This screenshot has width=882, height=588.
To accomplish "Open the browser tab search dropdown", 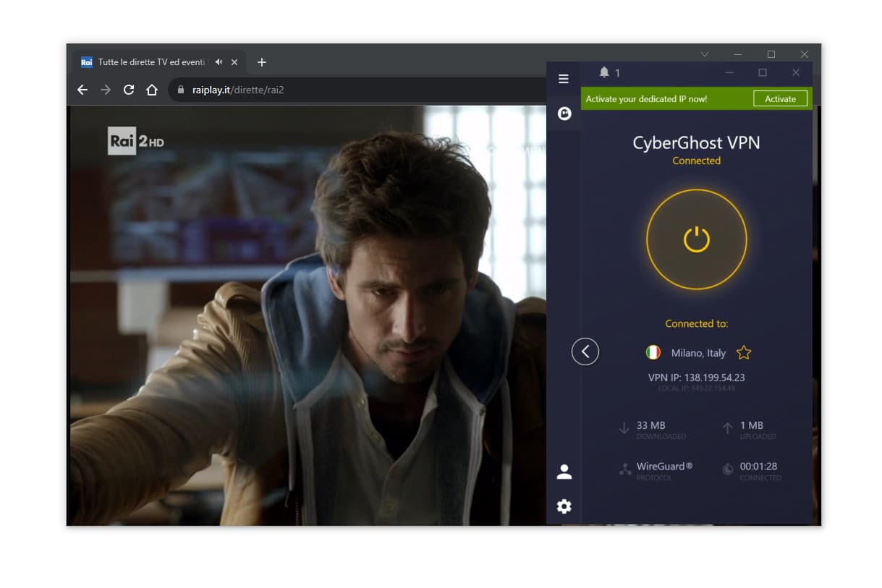I will click(705, 54).
